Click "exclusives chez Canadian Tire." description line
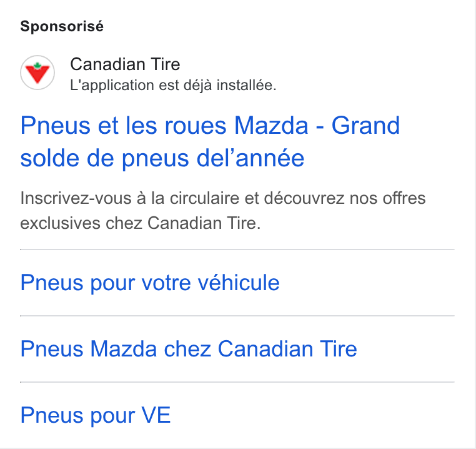Screen dimensions: 476x449 click(141, 223)
